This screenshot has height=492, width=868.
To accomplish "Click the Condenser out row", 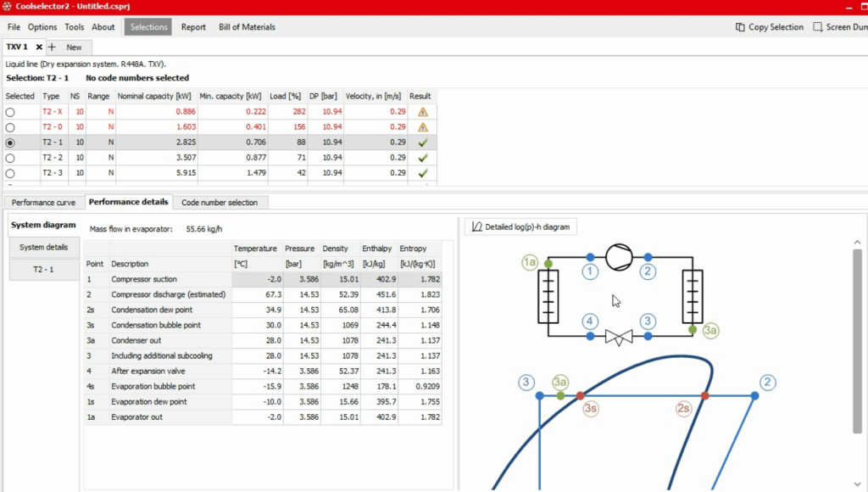I will coord(263,341).
